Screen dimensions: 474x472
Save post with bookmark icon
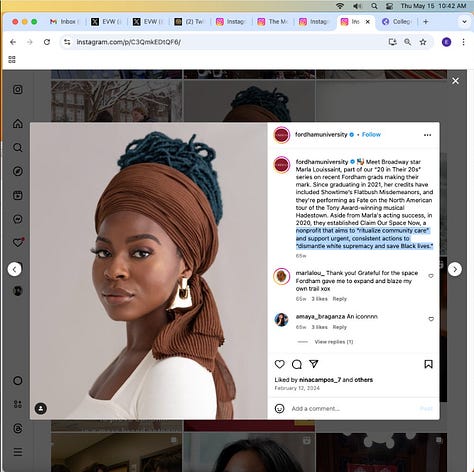429,364
